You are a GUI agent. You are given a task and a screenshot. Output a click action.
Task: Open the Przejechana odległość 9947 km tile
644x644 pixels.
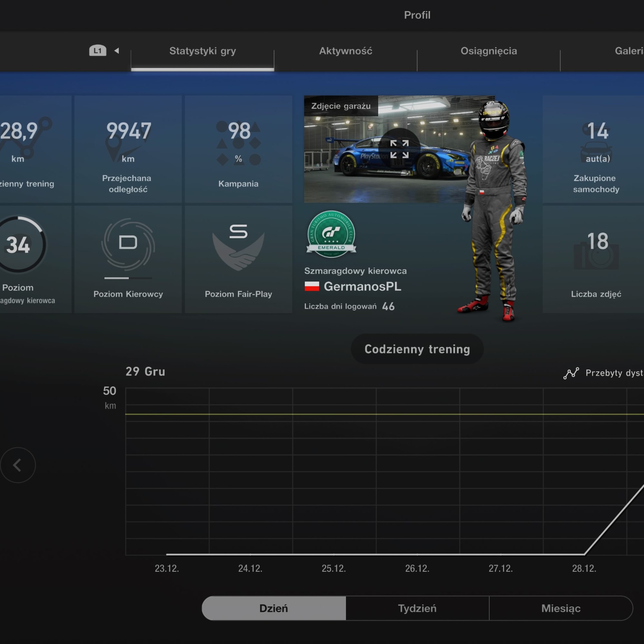[128, 149]
